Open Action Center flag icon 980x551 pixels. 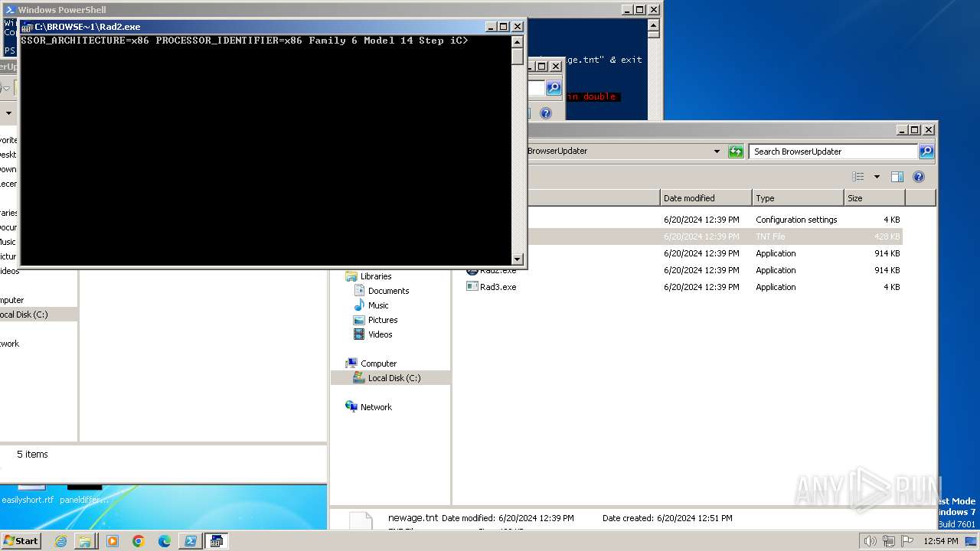(x=907, y=541)
